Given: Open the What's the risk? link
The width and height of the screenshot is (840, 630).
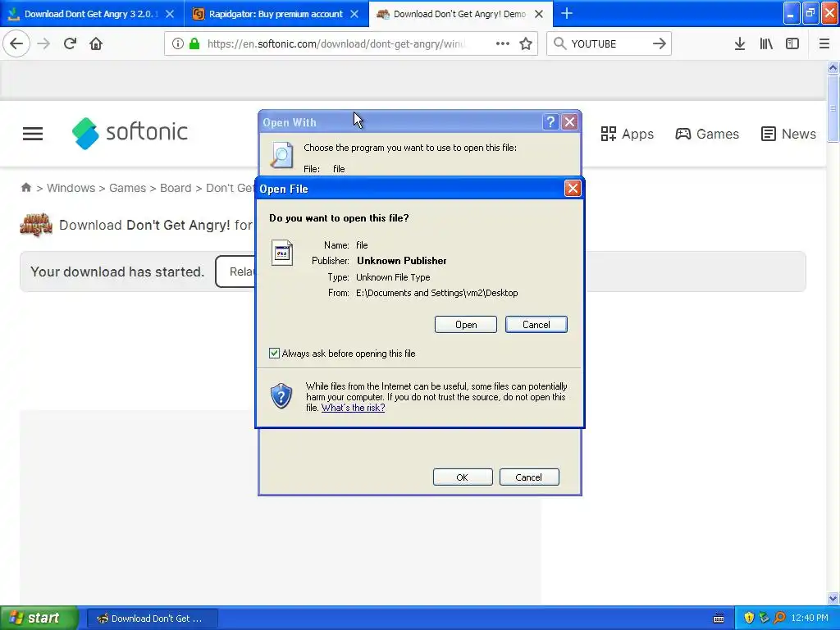Looking at the screenshot, I should (x=353, y=408).
